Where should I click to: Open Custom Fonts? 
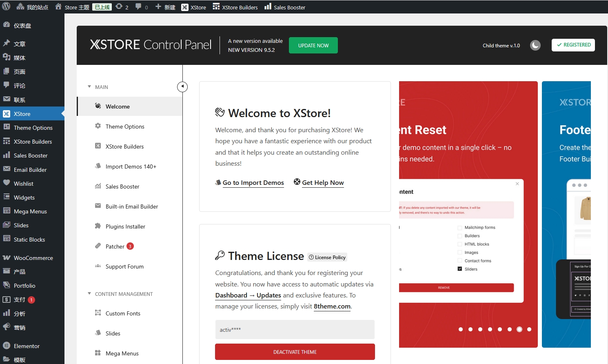click(130, 313)
